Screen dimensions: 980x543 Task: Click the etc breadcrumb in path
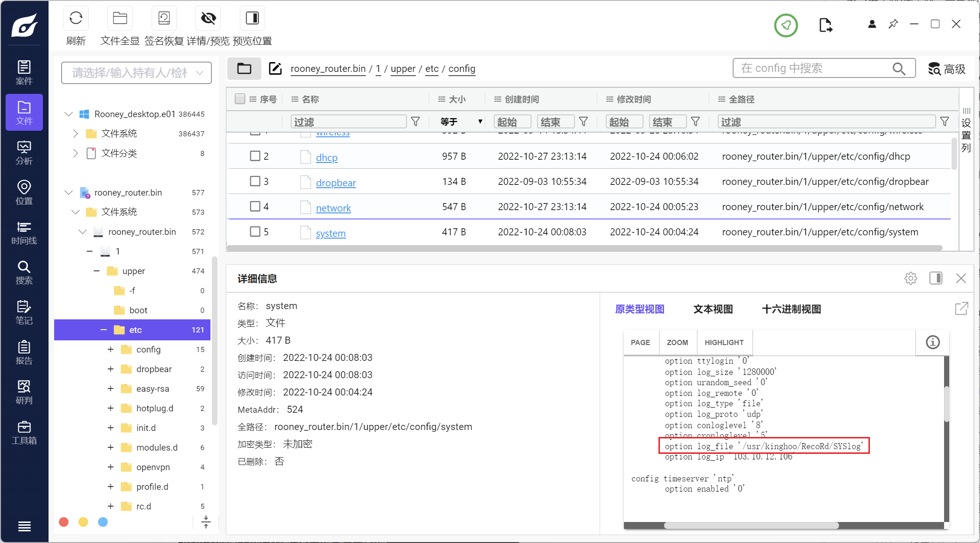432,69
